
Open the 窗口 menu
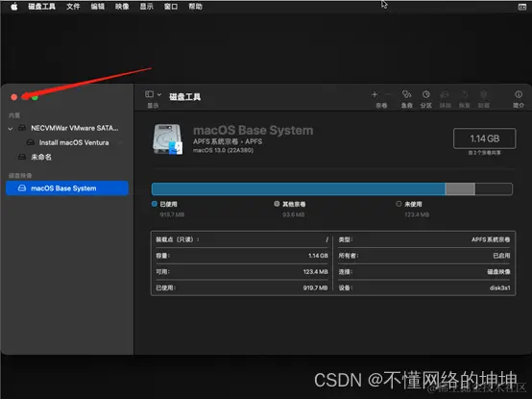(x=171, y=7)
